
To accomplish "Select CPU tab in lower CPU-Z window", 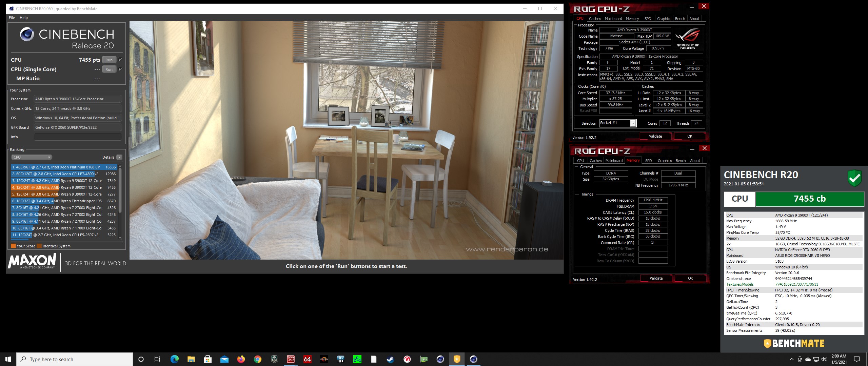I will (580, 161).
